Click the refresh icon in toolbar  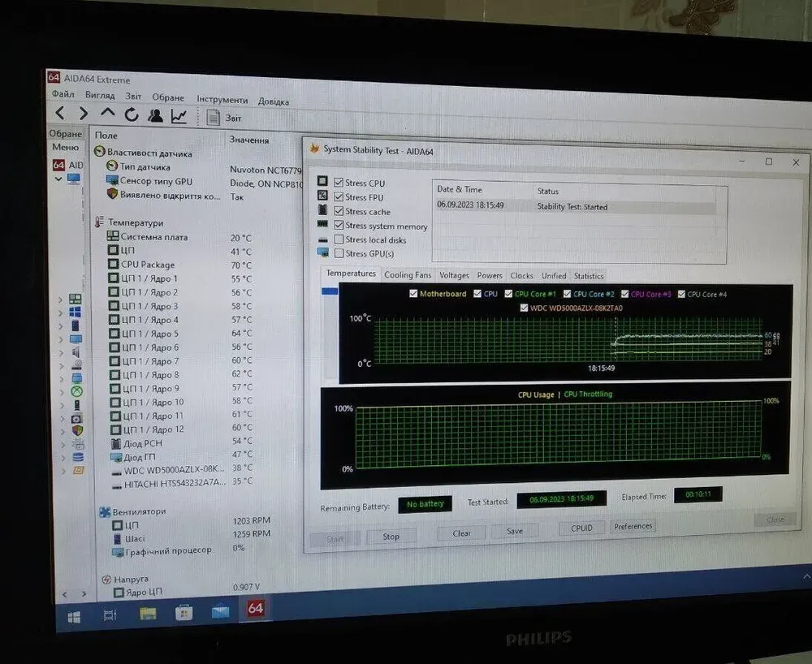(x=131, y=115)
